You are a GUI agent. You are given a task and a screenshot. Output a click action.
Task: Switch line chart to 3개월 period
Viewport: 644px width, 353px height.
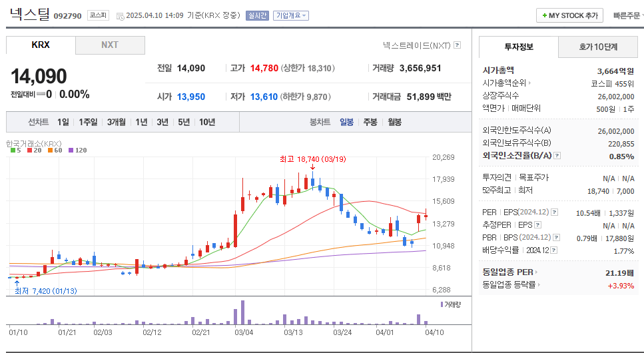pos(117,123)
